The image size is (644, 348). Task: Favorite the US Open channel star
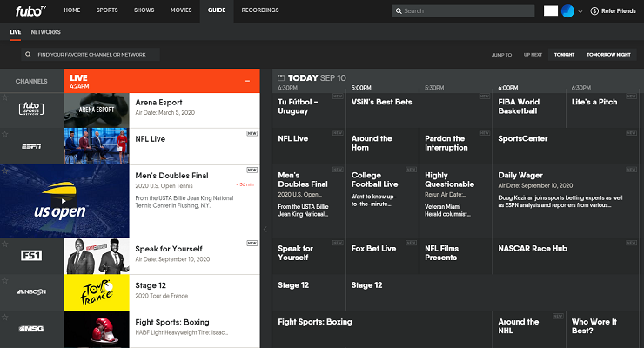pos(5,171)
